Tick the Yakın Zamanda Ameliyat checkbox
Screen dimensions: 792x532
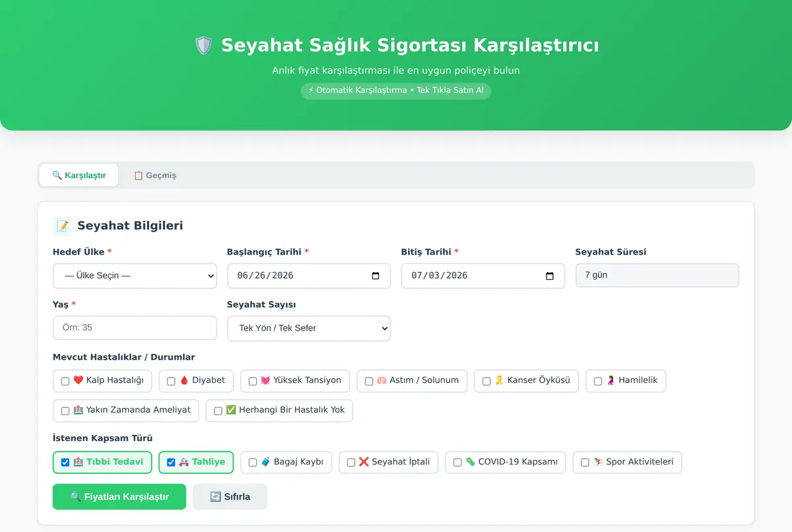pos(65,411)
